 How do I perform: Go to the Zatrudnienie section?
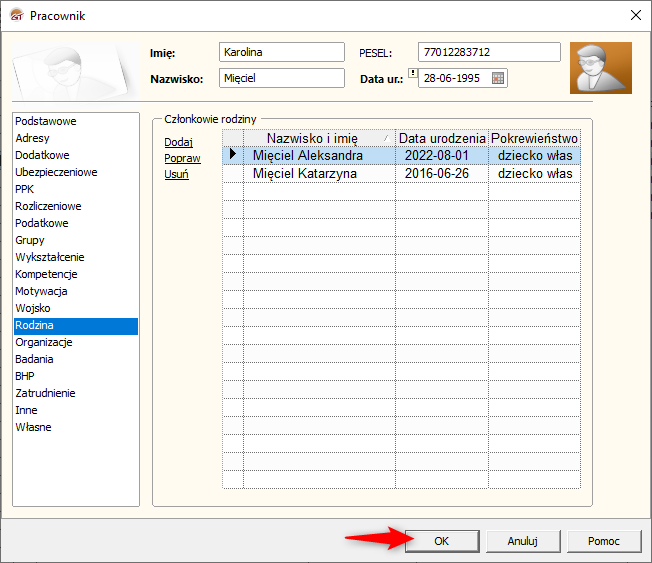(45, 393)
